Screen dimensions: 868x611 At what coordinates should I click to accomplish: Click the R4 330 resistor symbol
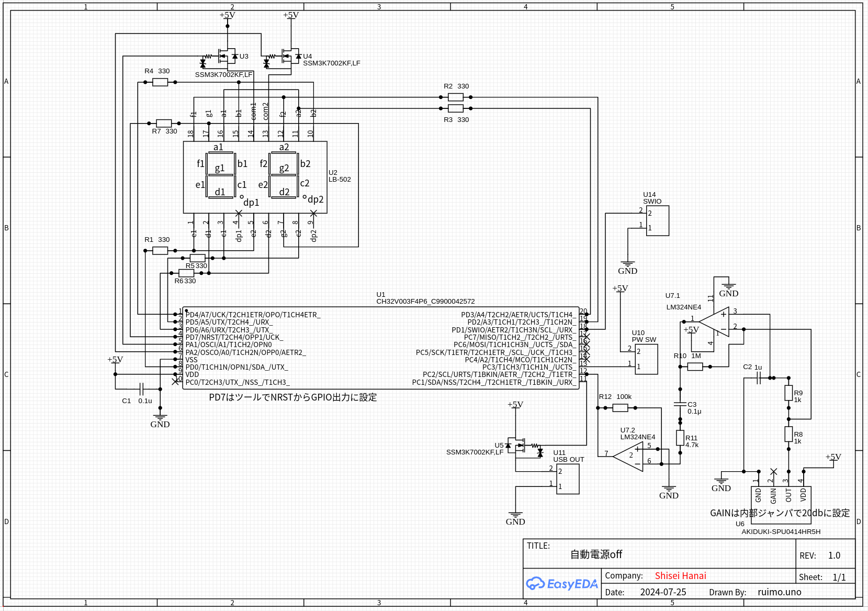coord(160,82)
